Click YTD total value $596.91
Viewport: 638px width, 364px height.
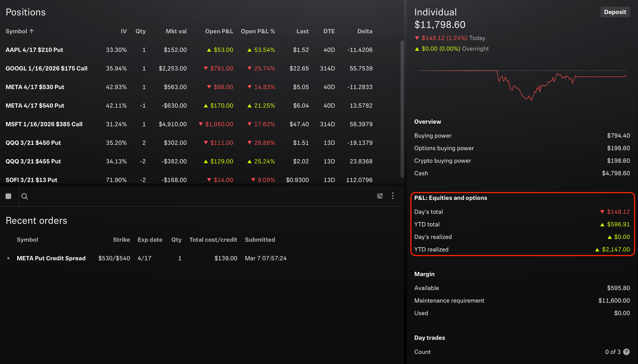click(615, 224)
